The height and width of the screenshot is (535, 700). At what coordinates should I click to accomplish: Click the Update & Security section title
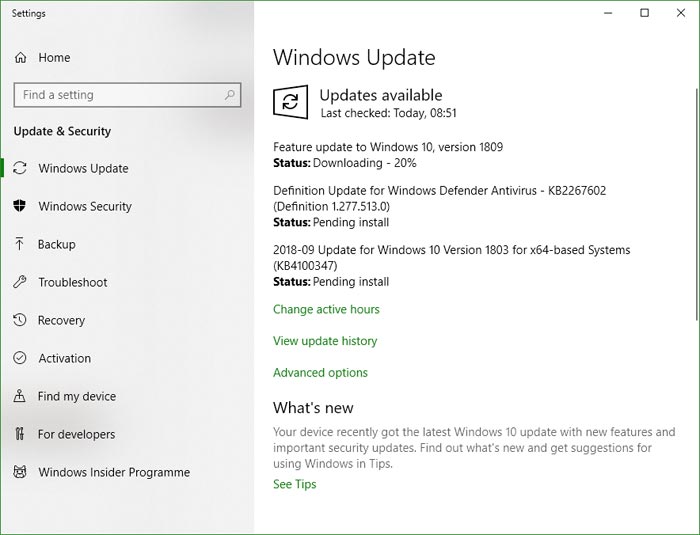62,131
